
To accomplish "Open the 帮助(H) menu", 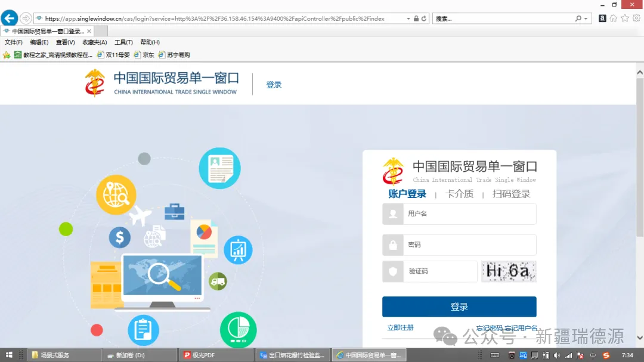I will coord(150,42).
